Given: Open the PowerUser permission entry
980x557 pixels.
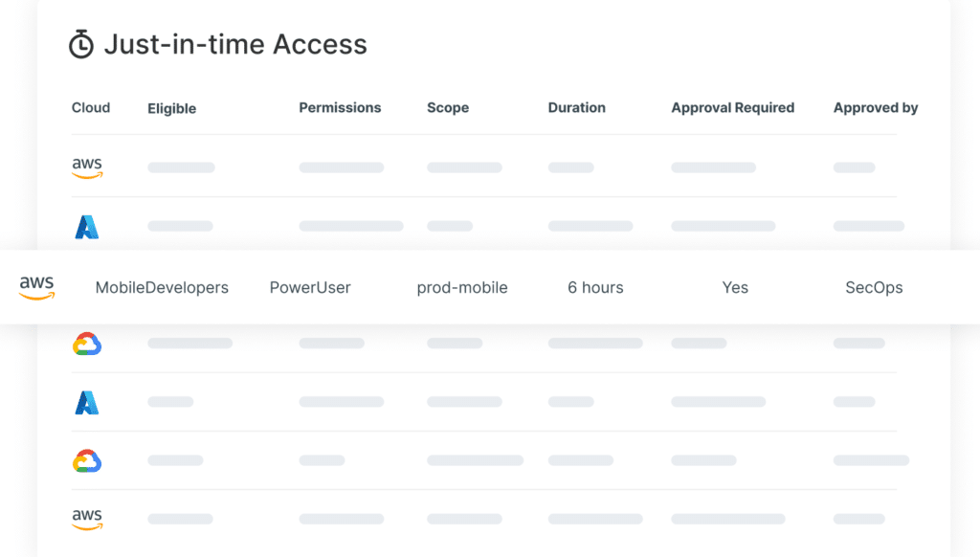Looking at the screenshot, I should point(310,287).
